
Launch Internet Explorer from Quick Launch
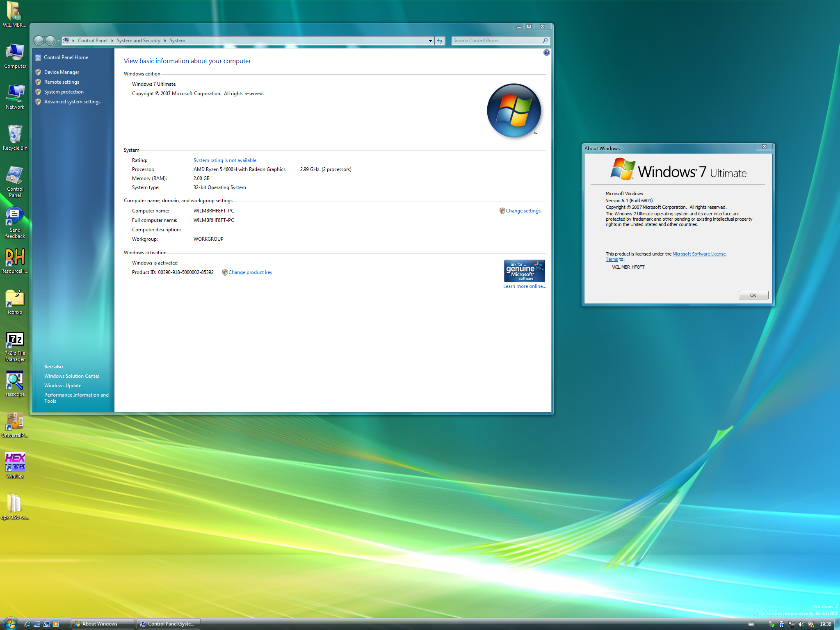pyautogui.click(x=27, y=624)
